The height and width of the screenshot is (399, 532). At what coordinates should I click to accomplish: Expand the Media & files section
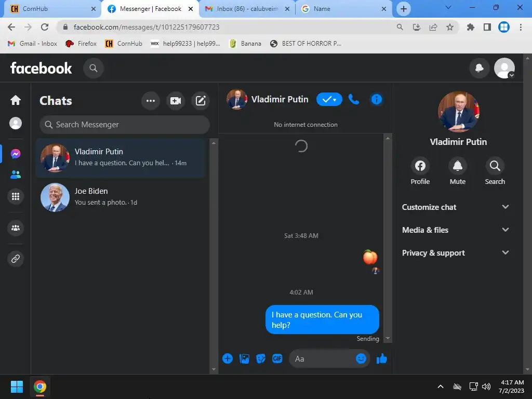click(455, 230)
